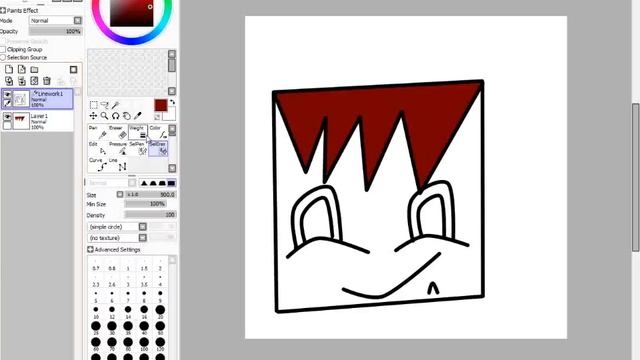Screen dimensions: 640x360
Task: Expand the Advanced Settings section
Action: coord(90,249)
